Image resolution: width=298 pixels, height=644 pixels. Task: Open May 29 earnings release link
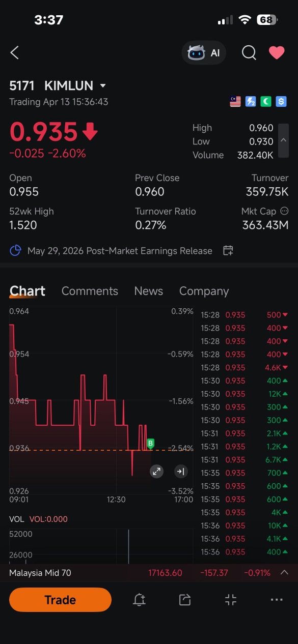coord(120,251)
